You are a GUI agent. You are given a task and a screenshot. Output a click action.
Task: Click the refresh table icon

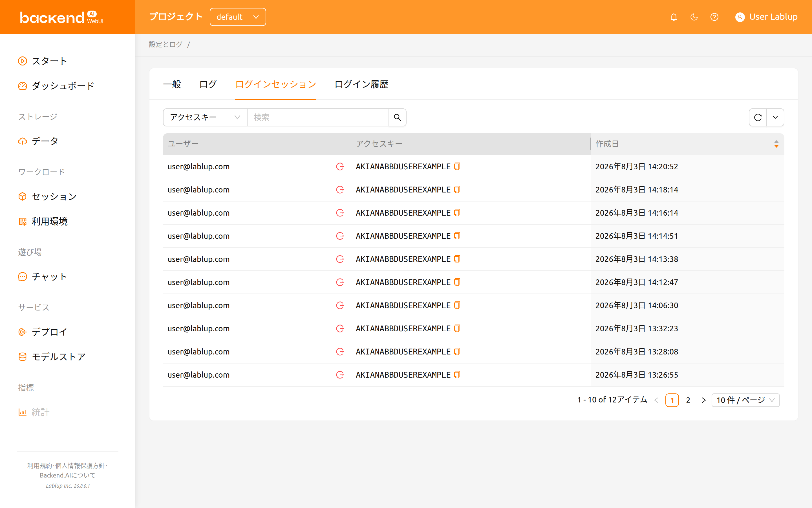coord(758,117)
